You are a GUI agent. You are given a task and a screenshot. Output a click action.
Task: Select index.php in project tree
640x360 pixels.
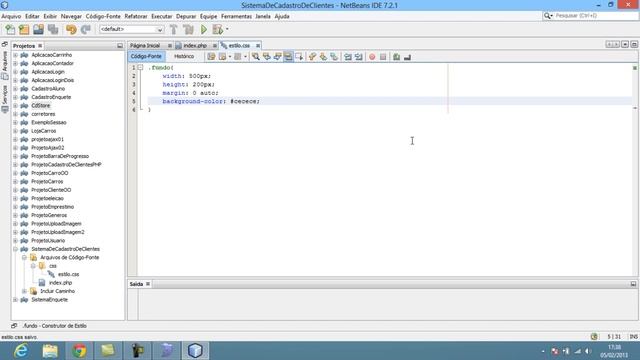coord(60,283)
